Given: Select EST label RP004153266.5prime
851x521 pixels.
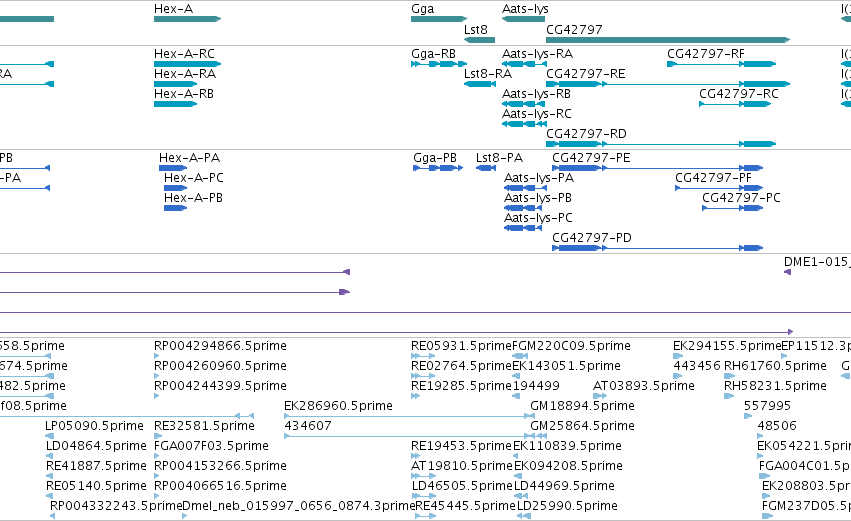Looking at the screenshot, I should point(220,466).
